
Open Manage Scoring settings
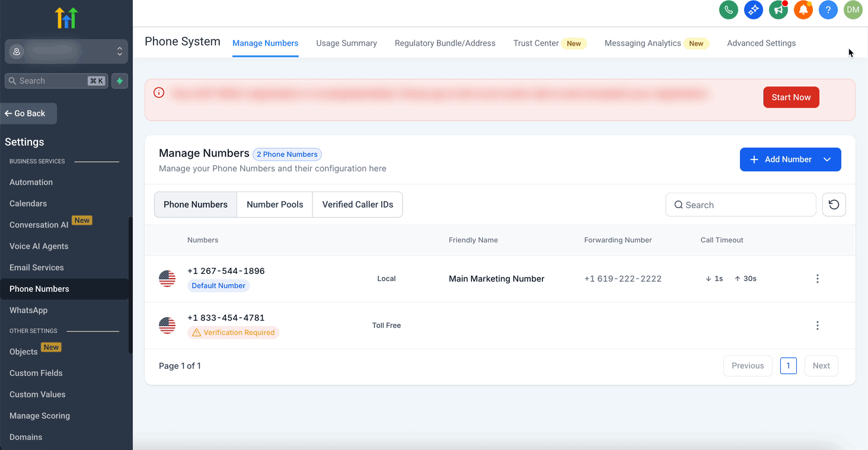coord(40,416)
